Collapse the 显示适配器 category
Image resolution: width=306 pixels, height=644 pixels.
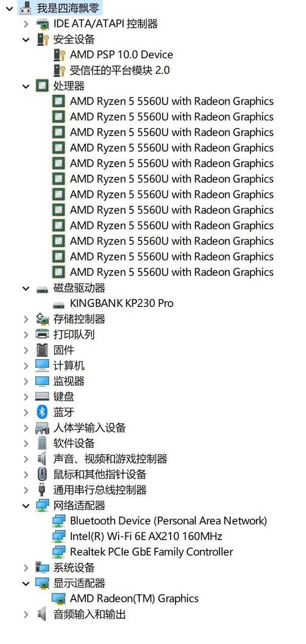26,583
